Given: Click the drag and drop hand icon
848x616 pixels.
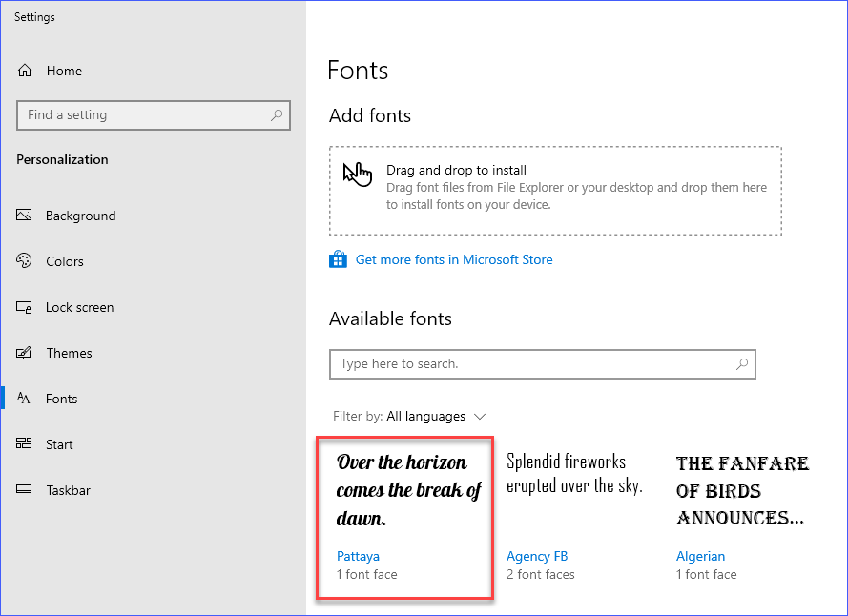Looking at the screenshot, I should (x=358, y=175).
